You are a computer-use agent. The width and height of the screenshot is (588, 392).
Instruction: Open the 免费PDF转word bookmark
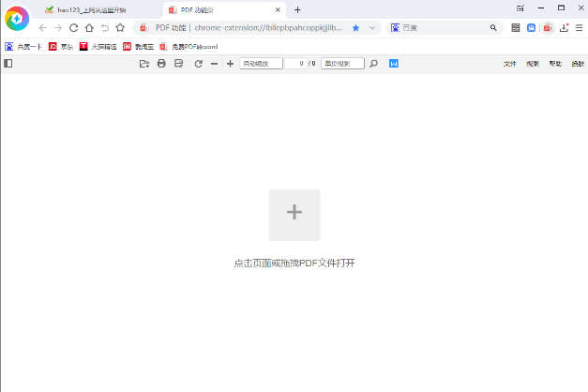pos(188,47)
